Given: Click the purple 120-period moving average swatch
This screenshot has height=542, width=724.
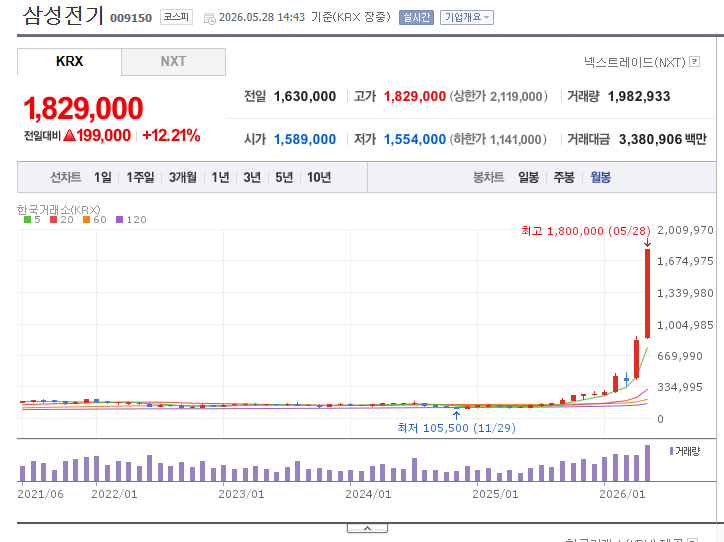Looking at the screenshot, I should pos(120,220).
